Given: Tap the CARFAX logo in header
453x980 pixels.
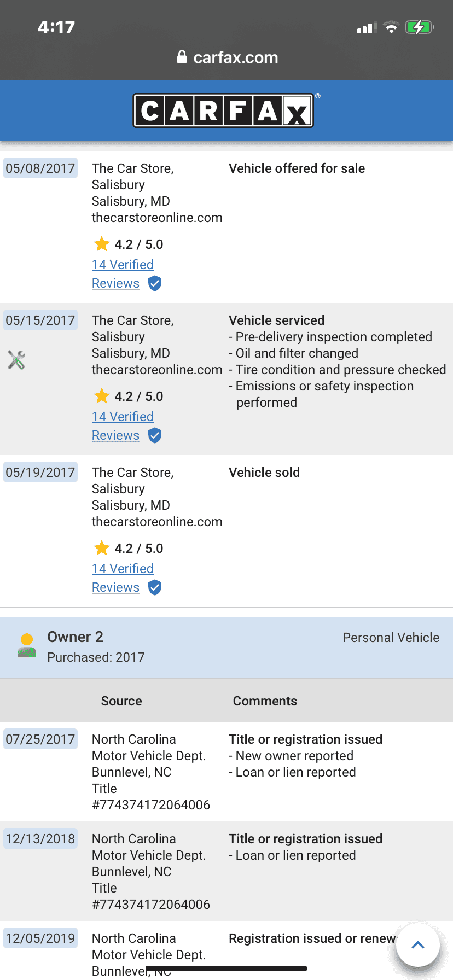Looking at the screenshot, I should pos(223,110).
